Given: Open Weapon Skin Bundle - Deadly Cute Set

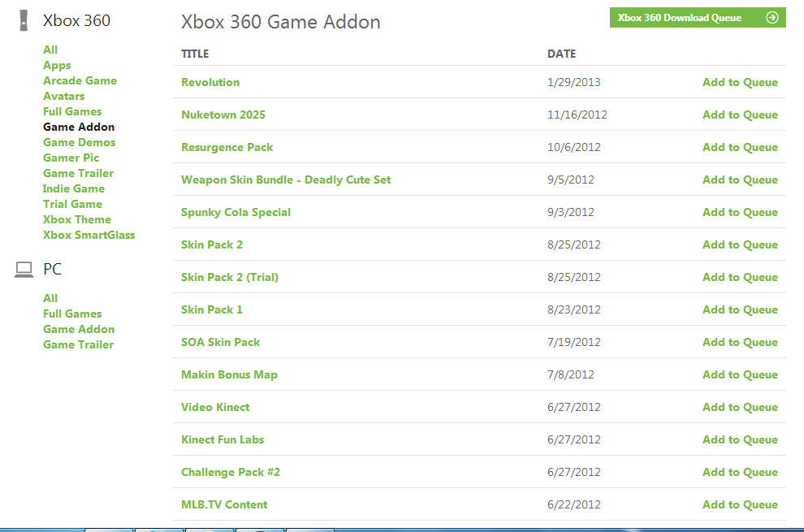Looking at the screenshot, I should click(x=286, y=179).
